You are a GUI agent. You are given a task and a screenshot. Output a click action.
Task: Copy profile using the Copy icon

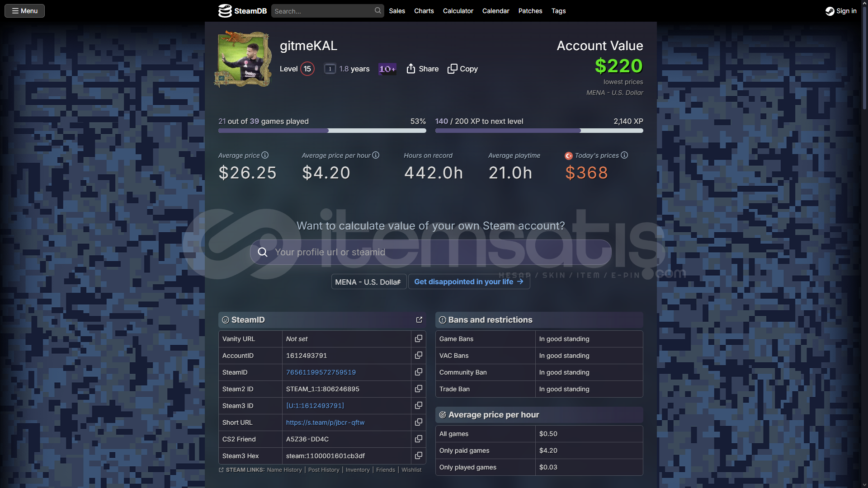[x=452, y=69]
